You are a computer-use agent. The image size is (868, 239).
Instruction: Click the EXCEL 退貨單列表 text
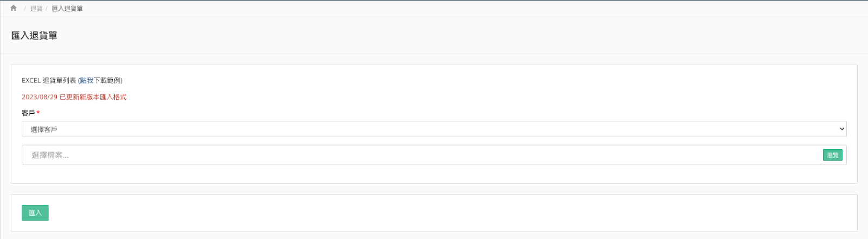(49, 80)
